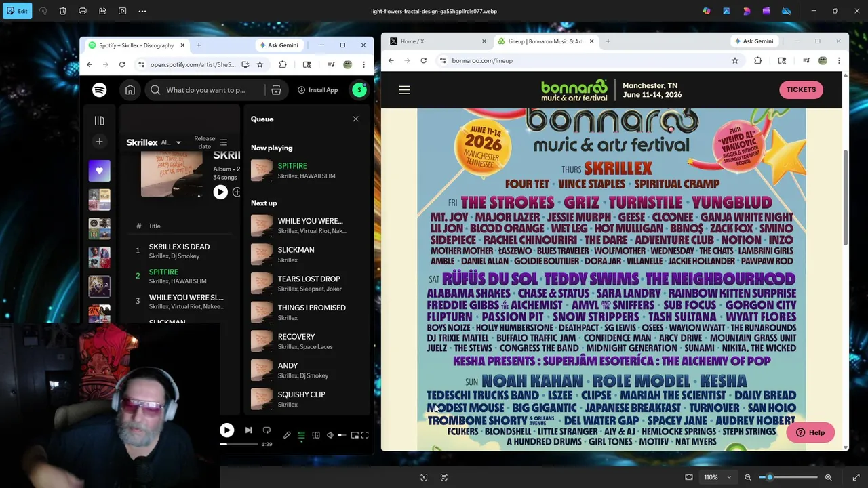Toggle repeat in Spotify player
This screenshot has width=868, height=488.
pos(267,430)
